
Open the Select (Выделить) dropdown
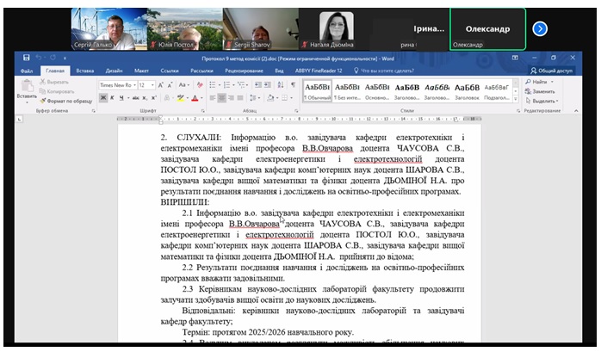pos(542,102)
